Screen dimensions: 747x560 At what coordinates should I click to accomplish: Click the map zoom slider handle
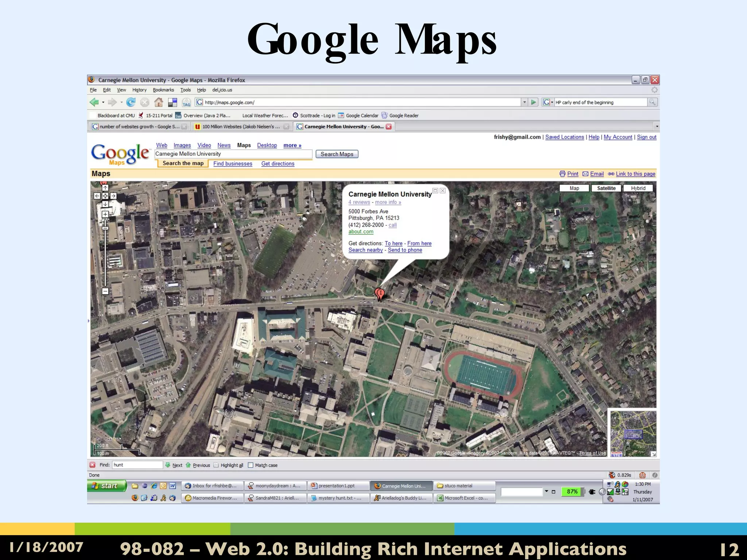[105, 228]
